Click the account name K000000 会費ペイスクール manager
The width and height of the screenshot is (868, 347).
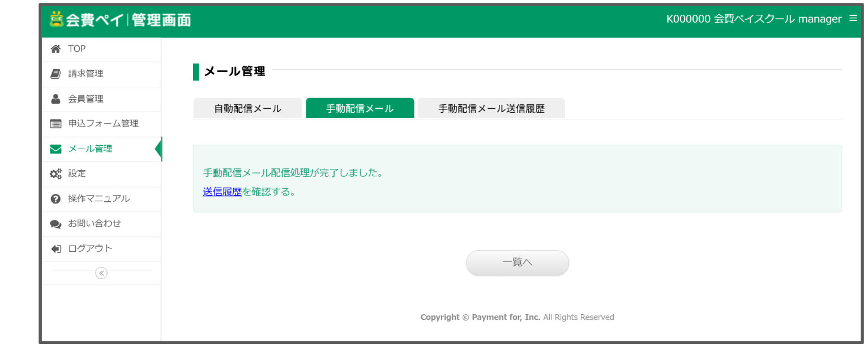pos(754,19)
